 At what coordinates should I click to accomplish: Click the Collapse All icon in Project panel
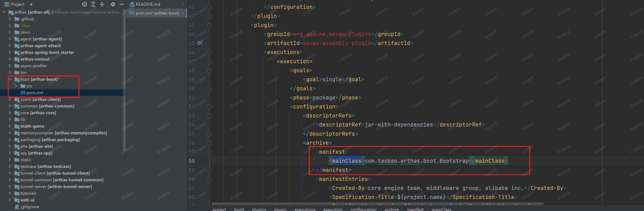point(102,4)
